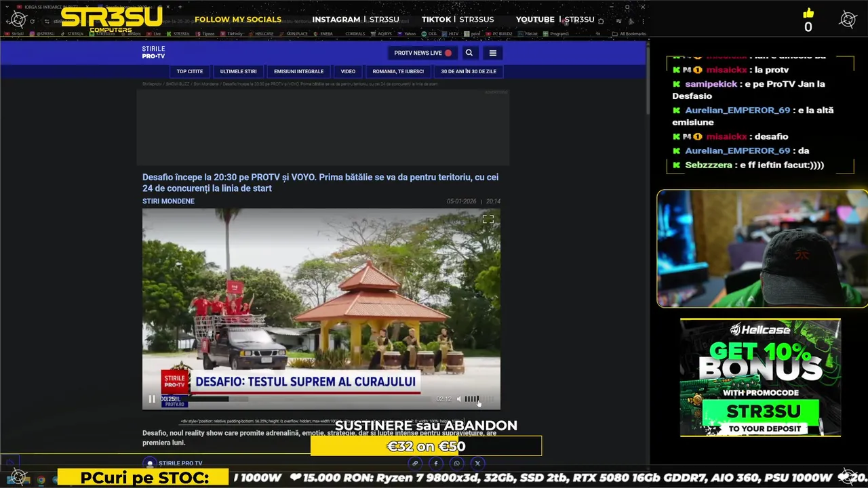The width and height of the screenshot is (868, 488).
Task: Open a new browser tab
Action: (x=180, y=7)
